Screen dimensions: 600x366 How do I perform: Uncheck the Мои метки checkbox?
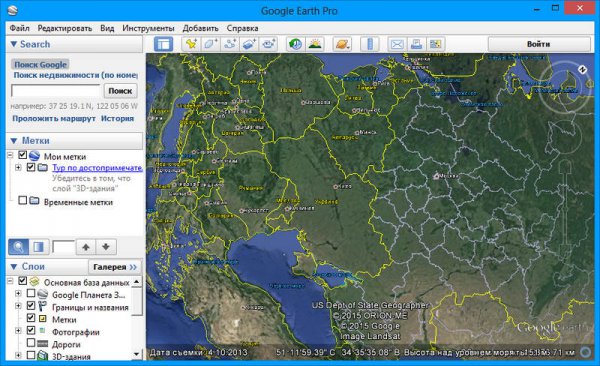tap(23, 155)
